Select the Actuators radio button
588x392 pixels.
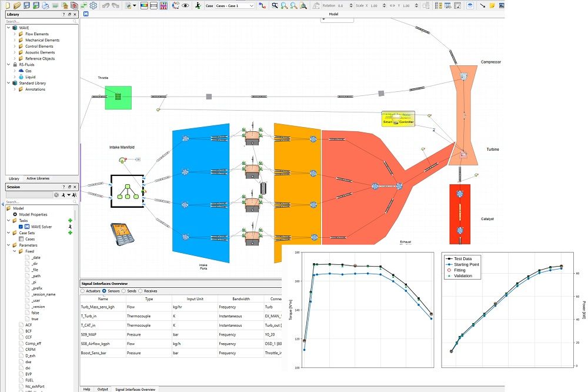(83, 291)
